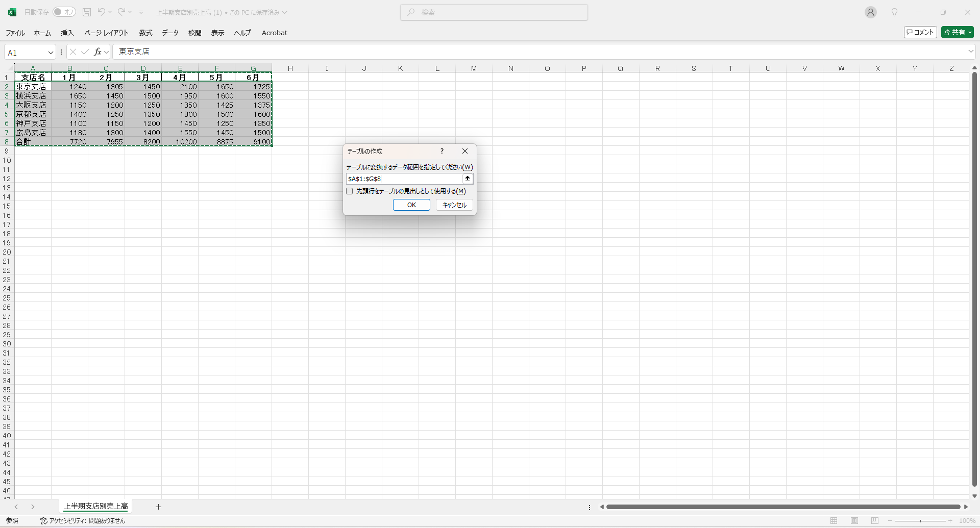Click the Undo arrow icon
The height and width of the screenshot is (528, 980).
click(x=102, y=12)
